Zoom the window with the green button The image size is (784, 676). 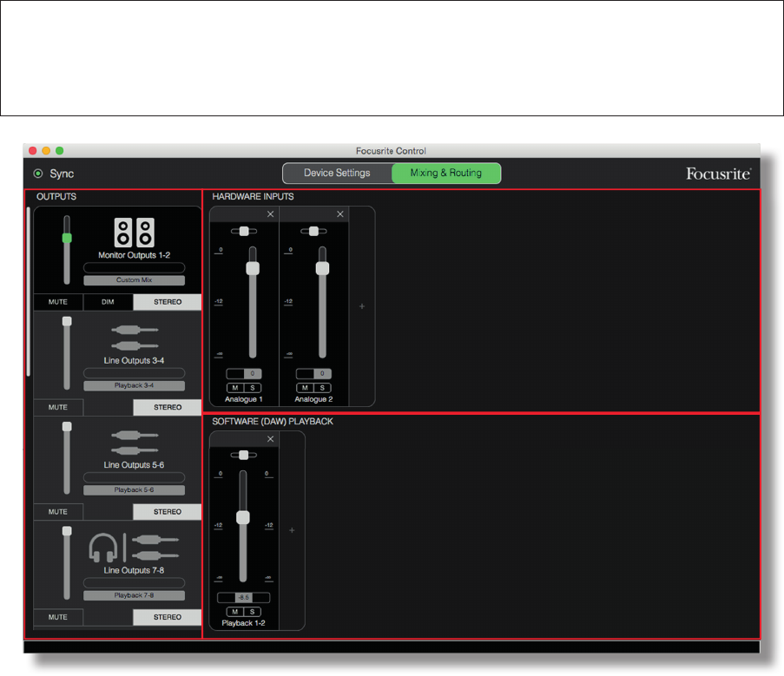pyautogui.click(x=60, y=150)
